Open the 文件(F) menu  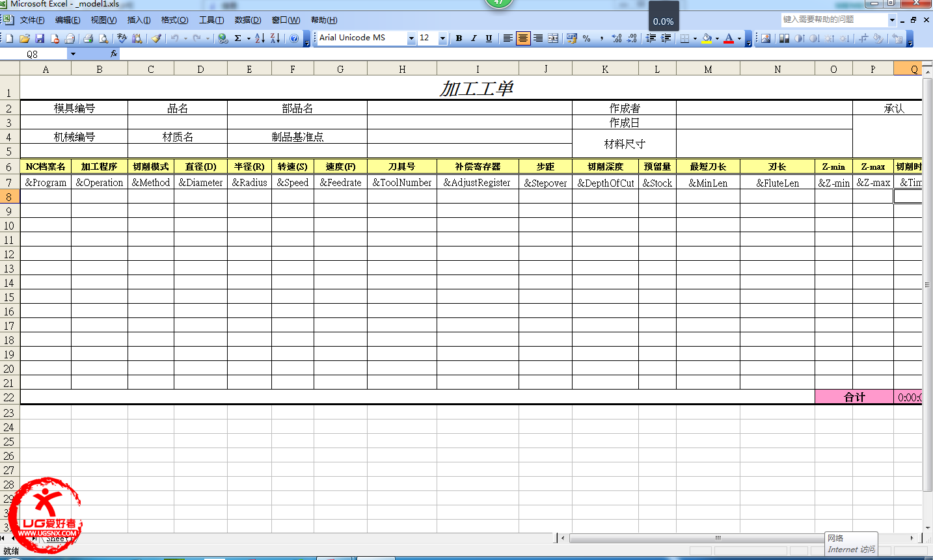pyautogui.click(x=32, y=20)
